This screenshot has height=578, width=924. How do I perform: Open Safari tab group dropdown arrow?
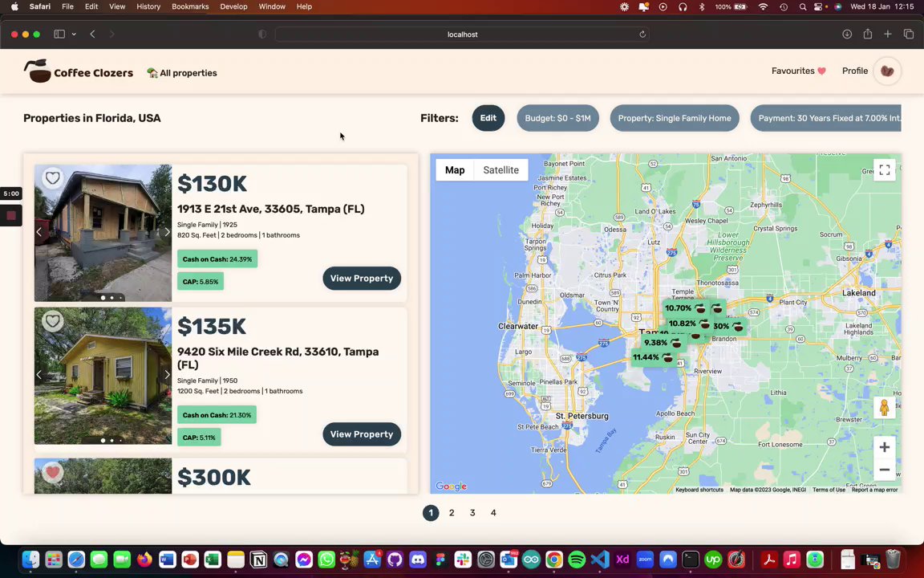(74, 35)
